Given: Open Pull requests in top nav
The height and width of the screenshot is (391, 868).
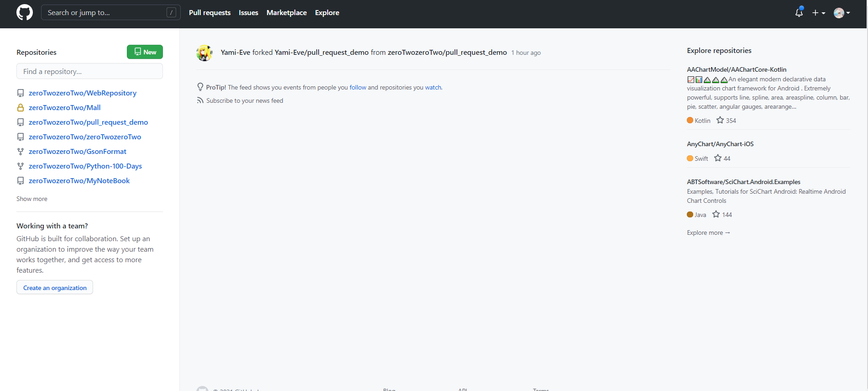Looking at the screenshot, I should coord(209,12).
